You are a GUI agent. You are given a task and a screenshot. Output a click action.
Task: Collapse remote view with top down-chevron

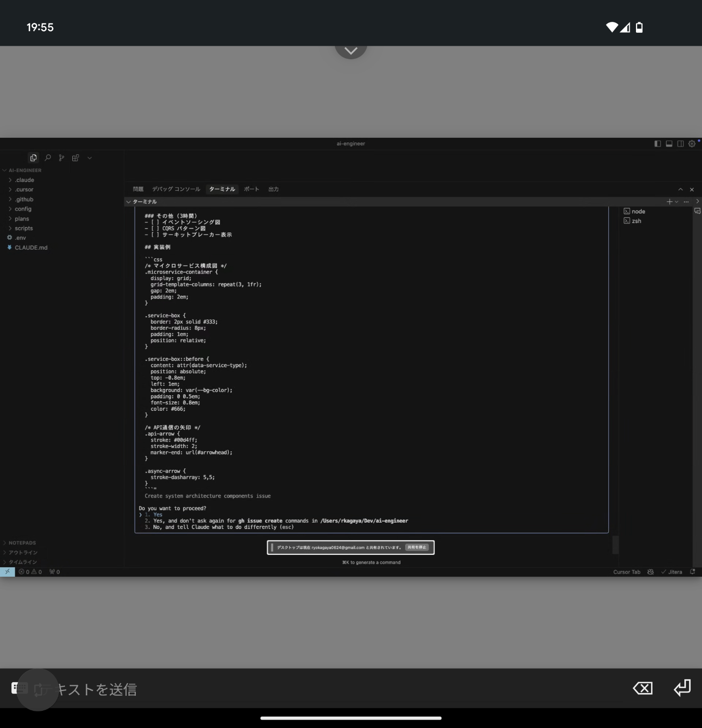[351, 51]
